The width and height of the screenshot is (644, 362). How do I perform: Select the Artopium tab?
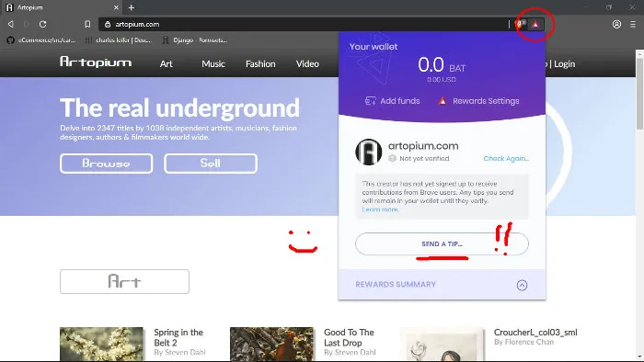click(62, 7)
